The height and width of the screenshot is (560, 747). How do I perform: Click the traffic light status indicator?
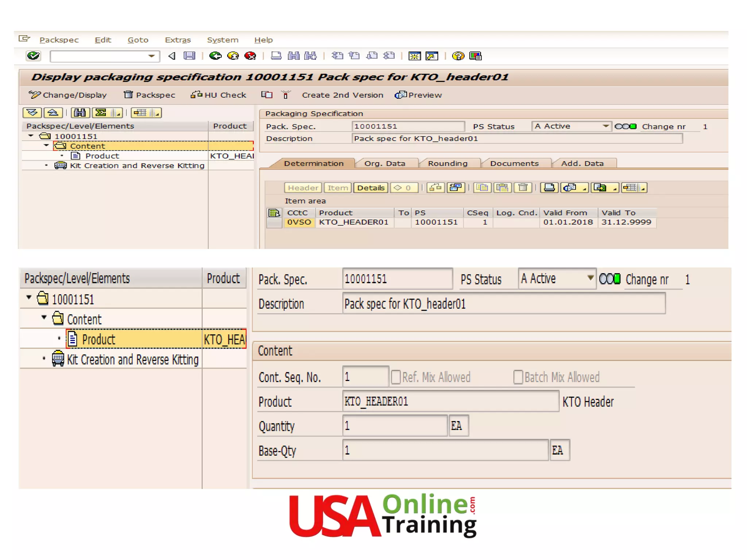click(625, 127)
